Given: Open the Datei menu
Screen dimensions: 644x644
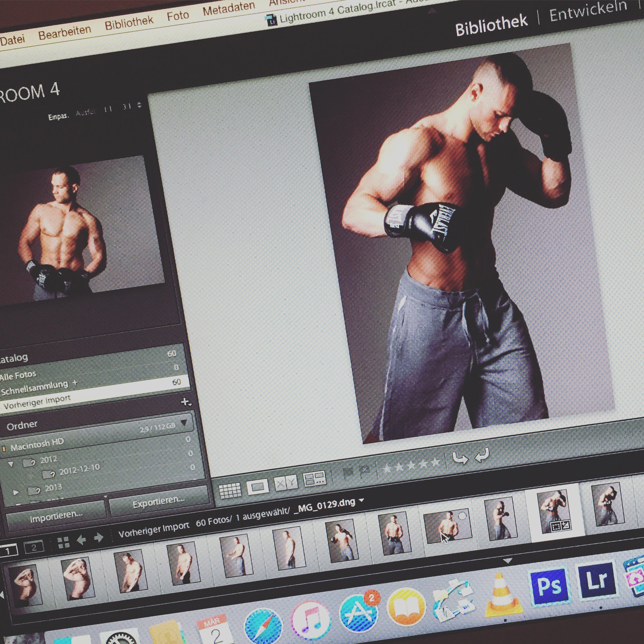Looking at the screenshot, I should 12,40.
